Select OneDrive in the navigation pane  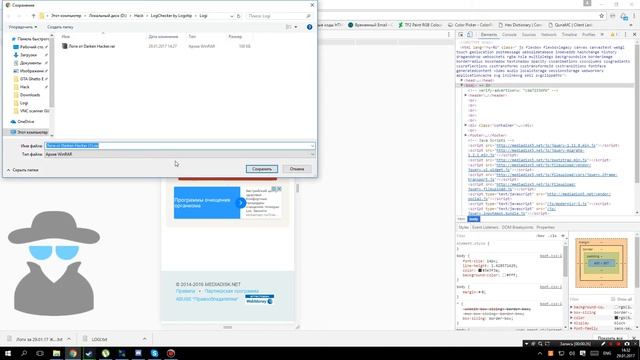tap(25, 122)
